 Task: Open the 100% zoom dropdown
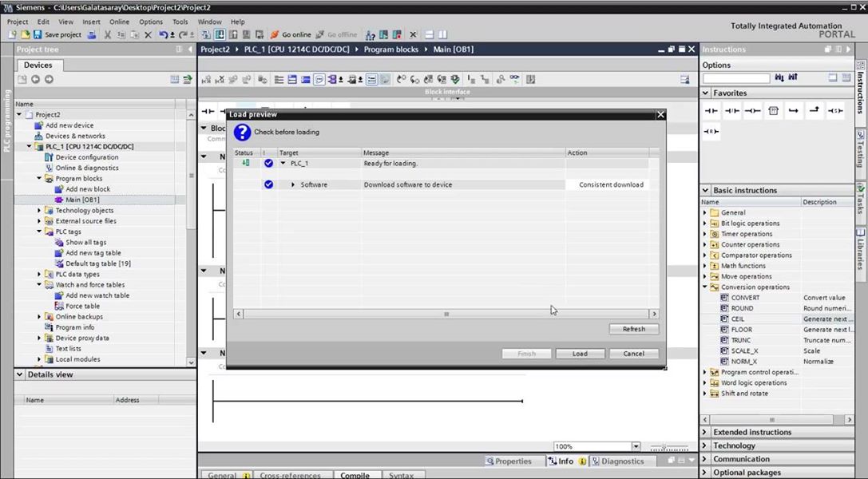point(636,446)
